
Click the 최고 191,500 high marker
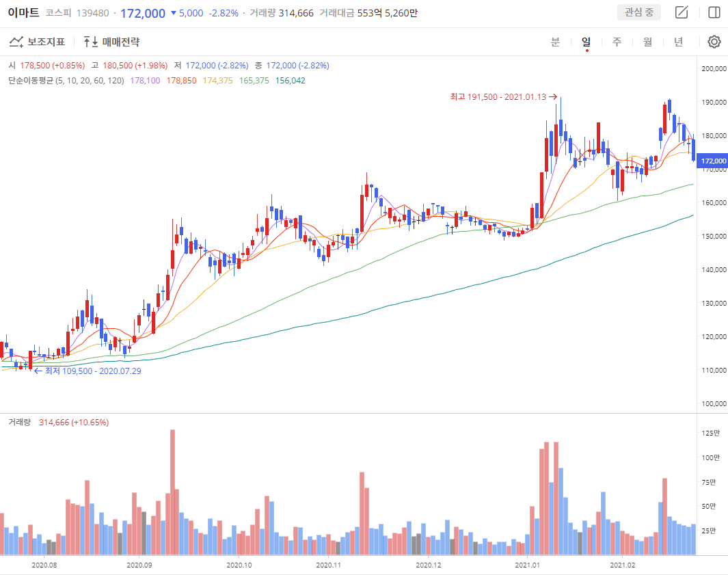503,96
